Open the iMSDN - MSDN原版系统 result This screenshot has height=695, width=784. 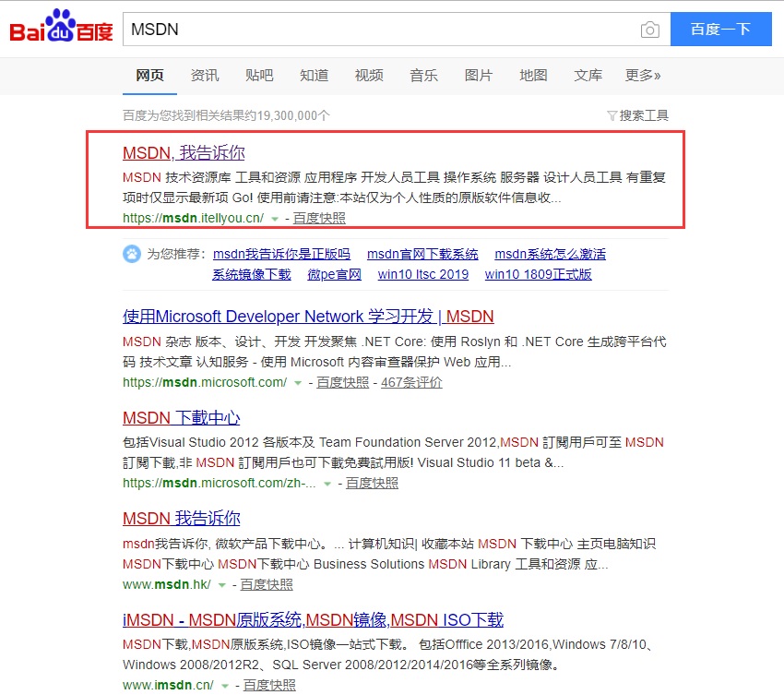pyautogui.click(x=313, y=620)
